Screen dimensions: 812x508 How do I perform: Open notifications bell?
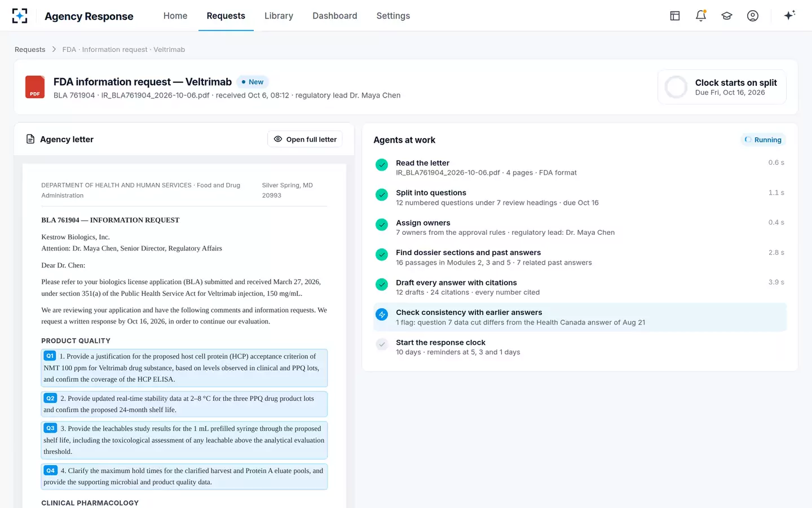tap(701, 16)
